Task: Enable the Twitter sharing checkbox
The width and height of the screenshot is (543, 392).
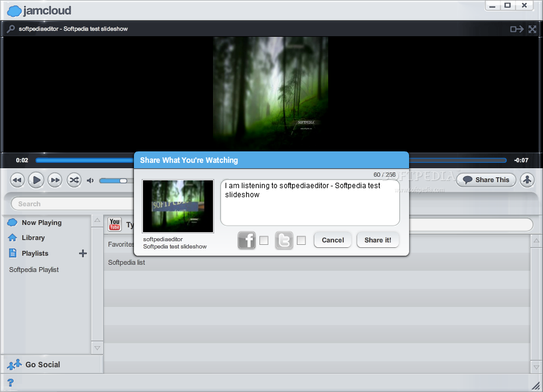Action: coord(301,240)
